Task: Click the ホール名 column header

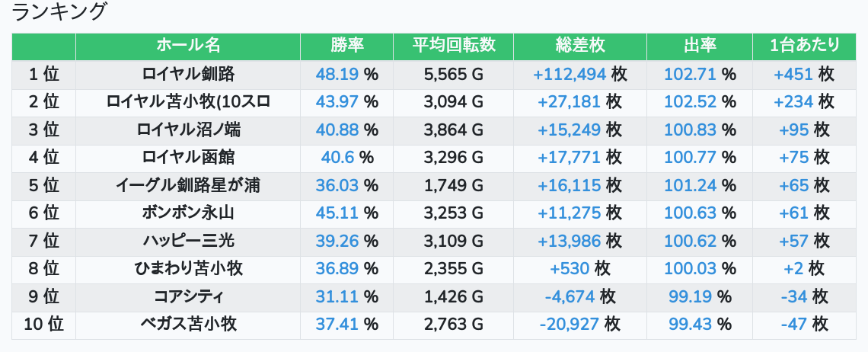Action: pos(188,46)
